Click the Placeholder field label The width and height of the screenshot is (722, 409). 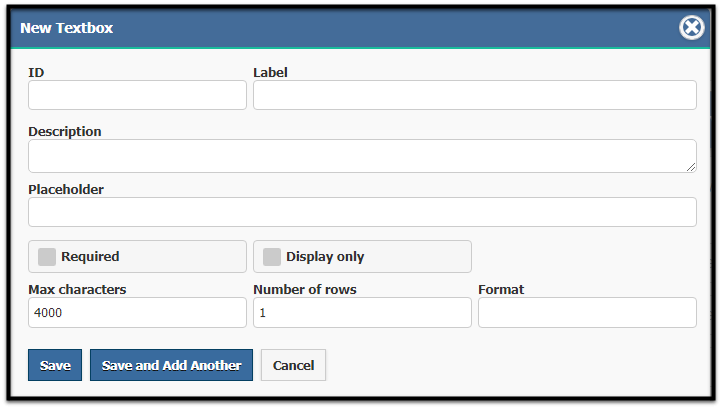66,189
